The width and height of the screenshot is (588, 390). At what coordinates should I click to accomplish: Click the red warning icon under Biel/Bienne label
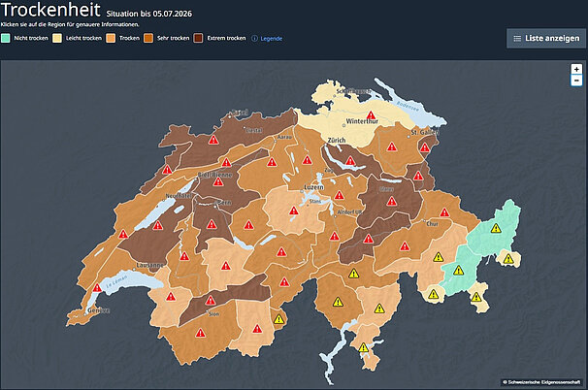click(218, 181)
